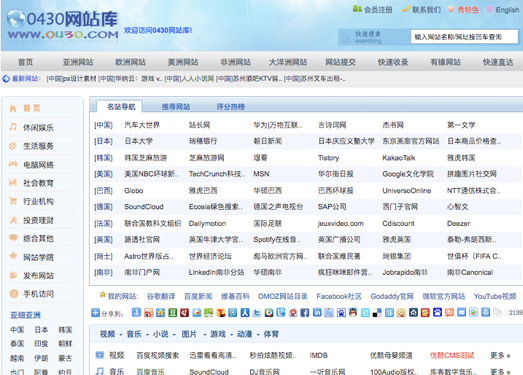Open 网站提交 in the navigation bar
523x375 pixels.
tap(341, 62)
